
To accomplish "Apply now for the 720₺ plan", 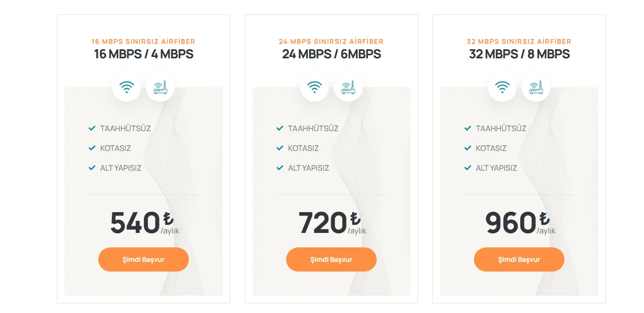I will coord(331,259).
